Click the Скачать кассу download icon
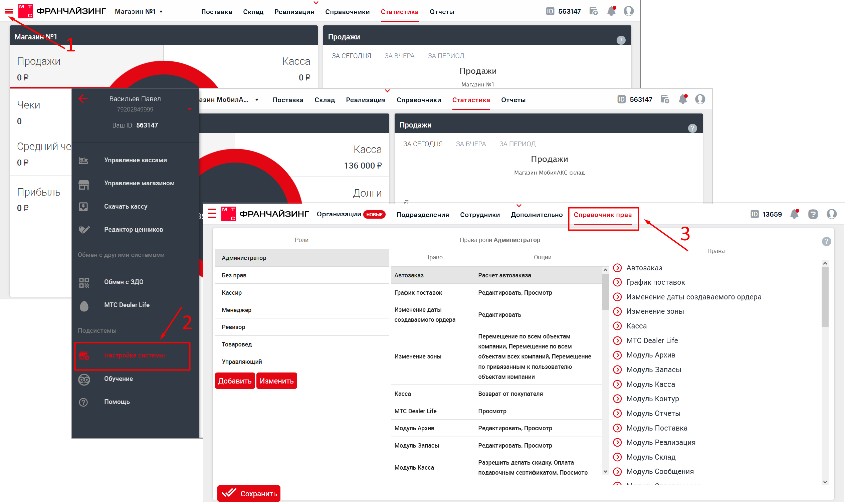This screenshot has width=850, height=504. tap(83, 207)
